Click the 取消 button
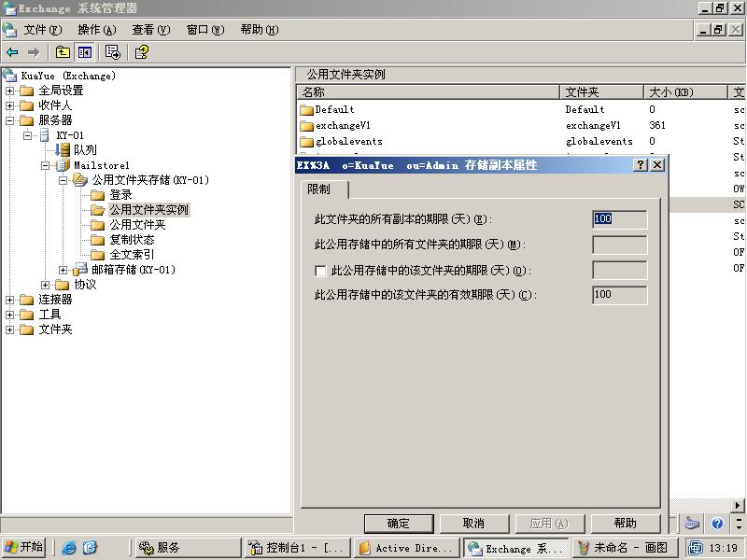The height and width of the screenshot is (560, 747). tap(474, 524)
